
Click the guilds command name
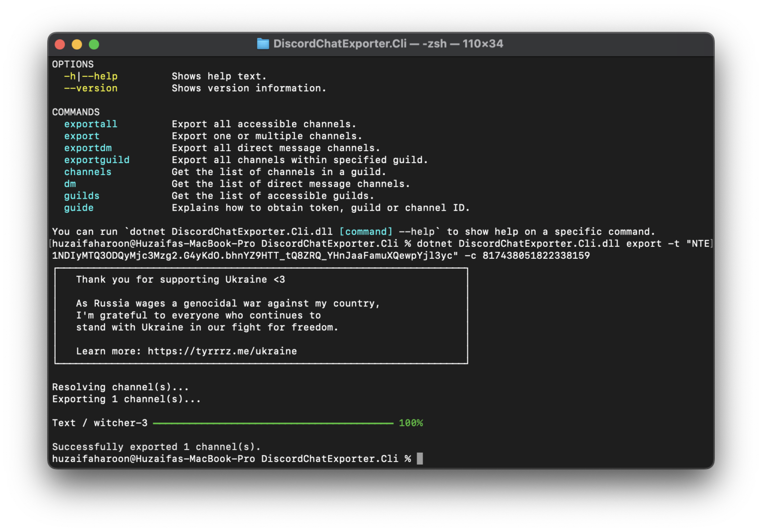click(x=82, y=196)
